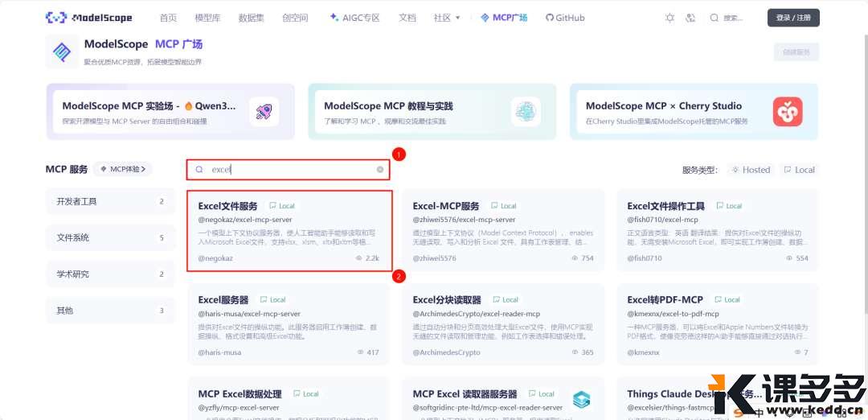This screenshot has width=868, height=420.
Task: Clear the search box with the x icon
Action: pyautogui.click(x=379, y=170)
